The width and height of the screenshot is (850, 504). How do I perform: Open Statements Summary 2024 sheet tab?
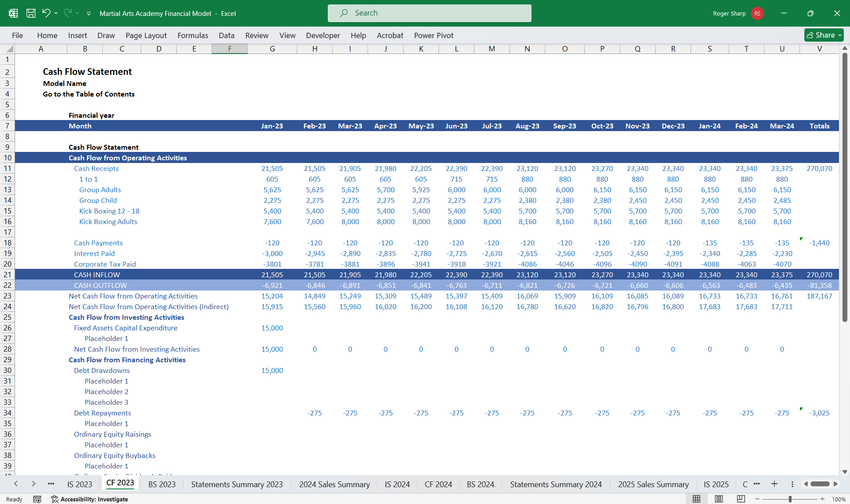point(555,485)
